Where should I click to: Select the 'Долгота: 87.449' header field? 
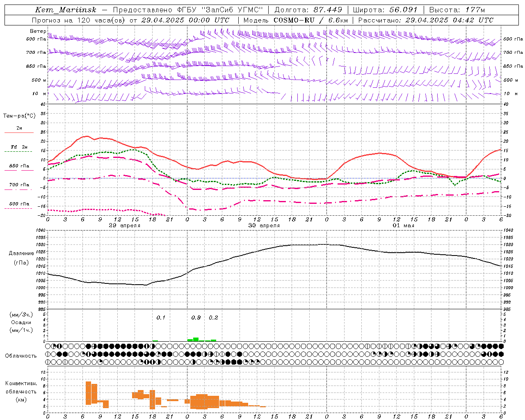308,10
